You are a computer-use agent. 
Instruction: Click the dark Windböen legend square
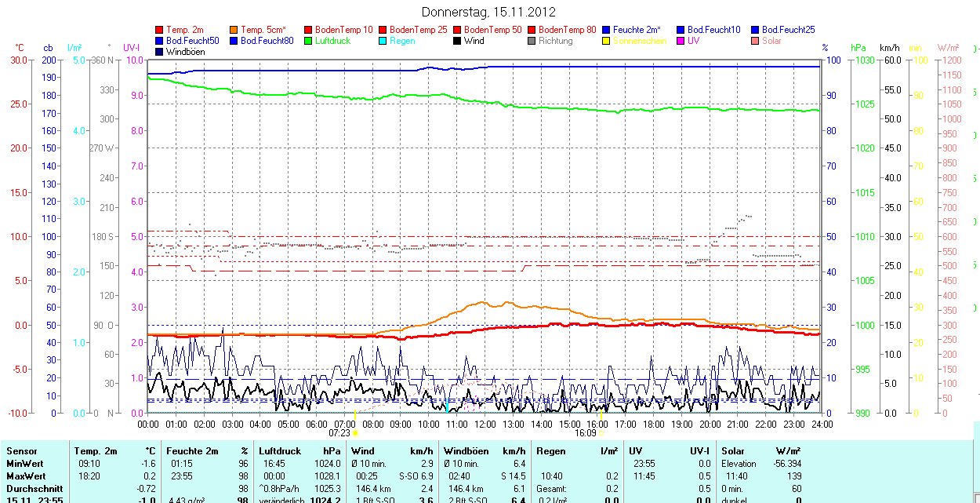click(x=160, y=52)
